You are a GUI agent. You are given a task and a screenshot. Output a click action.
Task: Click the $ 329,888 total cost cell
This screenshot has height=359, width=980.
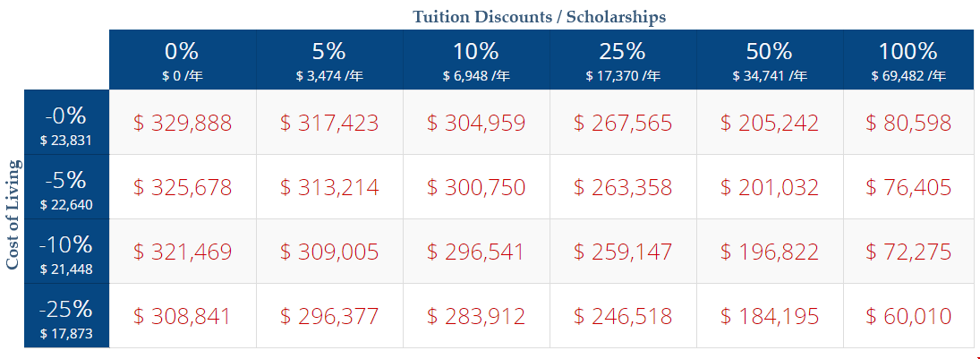pos(183,123)
